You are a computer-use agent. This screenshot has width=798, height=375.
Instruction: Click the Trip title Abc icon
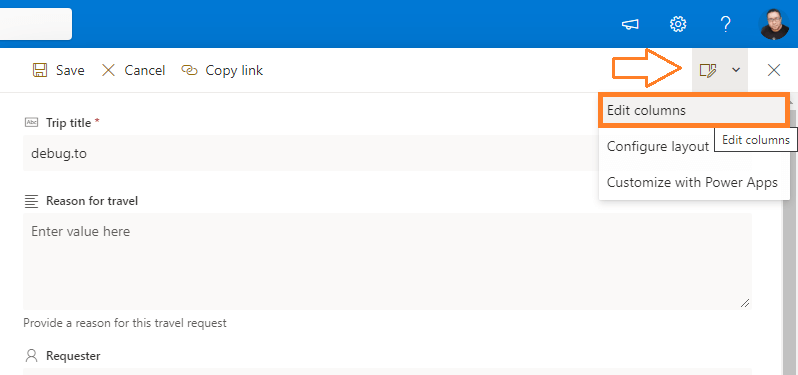point(32,123)
